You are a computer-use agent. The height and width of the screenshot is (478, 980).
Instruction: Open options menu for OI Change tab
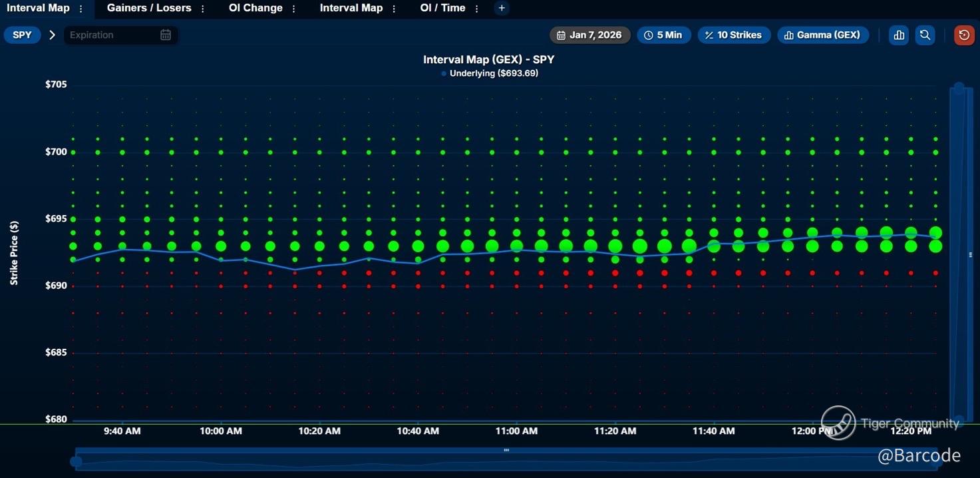click(294, 9)
